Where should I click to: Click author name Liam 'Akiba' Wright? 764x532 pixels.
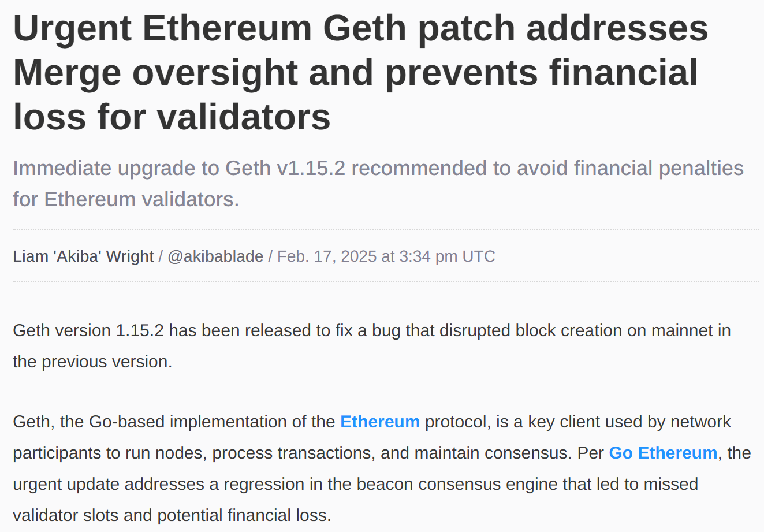pyautogui.click(x=83, y=256)
